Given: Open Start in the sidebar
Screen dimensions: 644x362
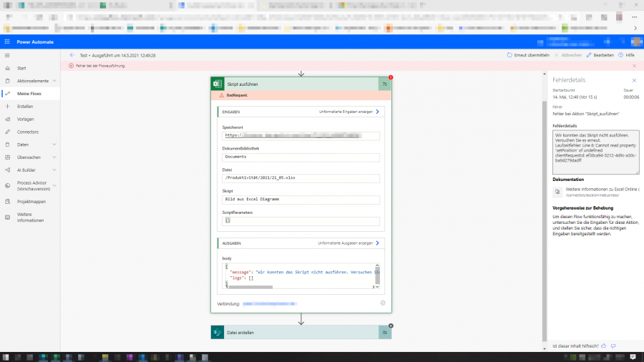Looking at the screenshot, I should (21, 68).
